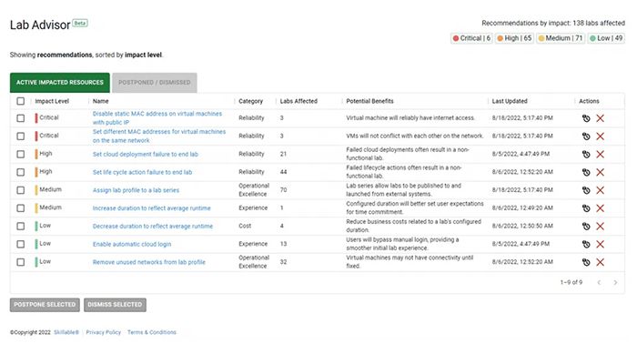This screenshot has width=637, height=364.
Task: Postpone 'Set cloud deployment failure' recommendation
Action: pos(585,155)
